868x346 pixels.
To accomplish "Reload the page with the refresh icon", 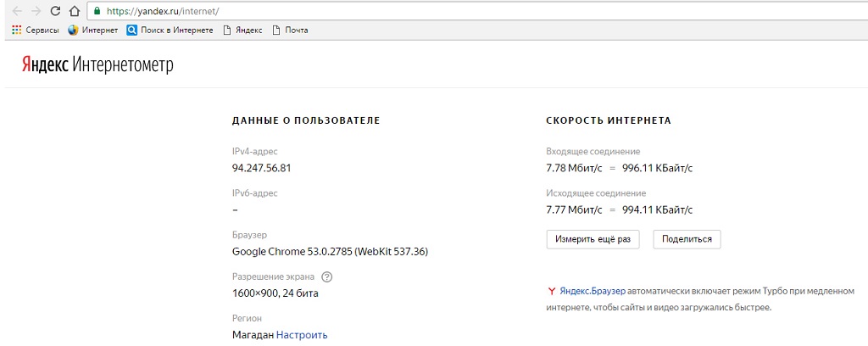I will tap(55, 10).
